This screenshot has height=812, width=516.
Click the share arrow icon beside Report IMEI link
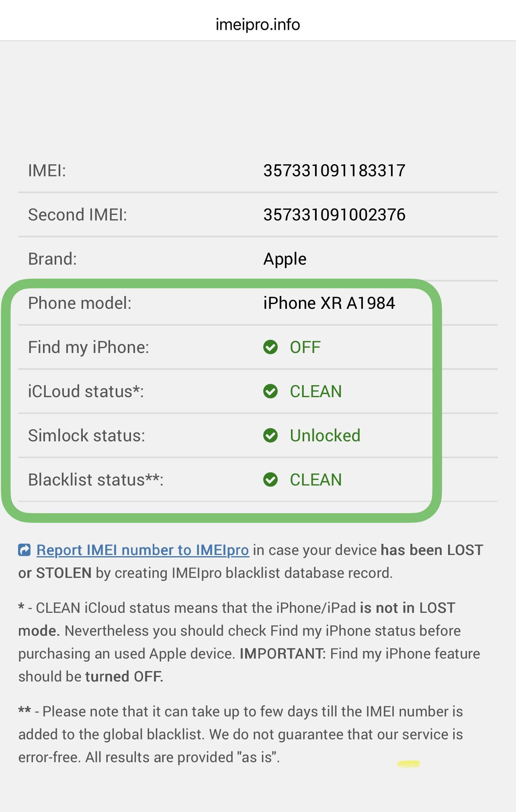tap(25, 549)
